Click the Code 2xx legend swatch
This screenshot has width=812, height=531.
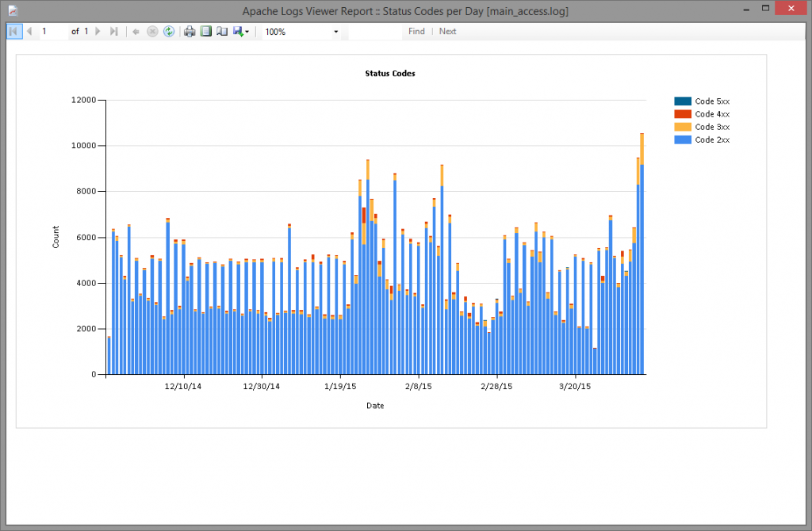[683, 139]
